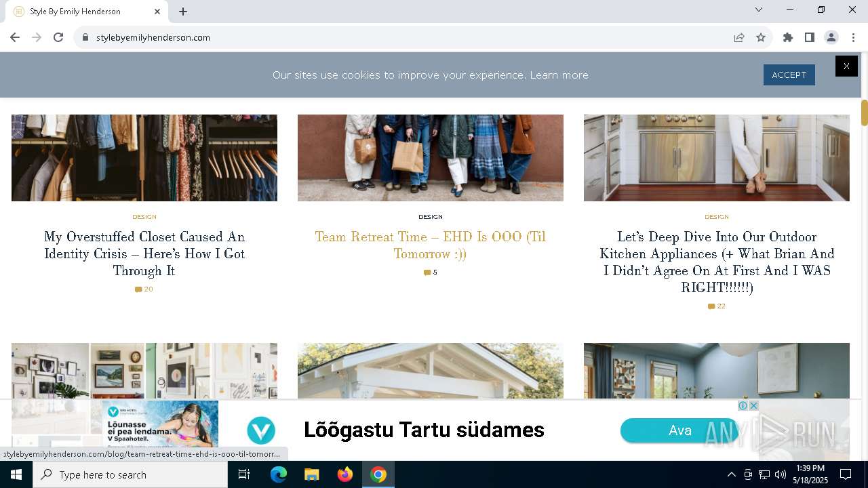Click the network tray icon
The image size is (868, 488).
(x=764, y=474)
